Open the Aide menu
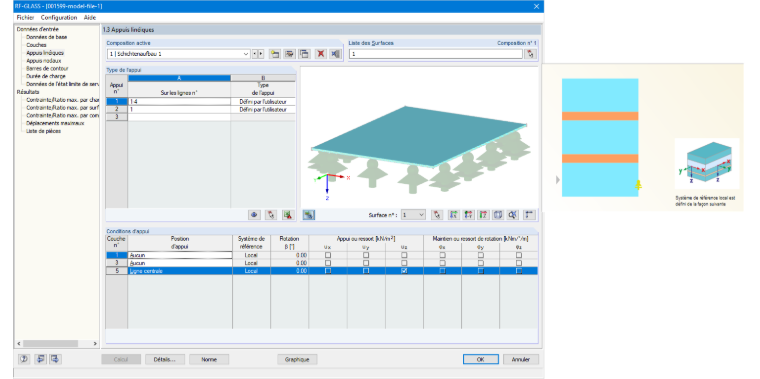The image size is (760, 379). [90, 17]
